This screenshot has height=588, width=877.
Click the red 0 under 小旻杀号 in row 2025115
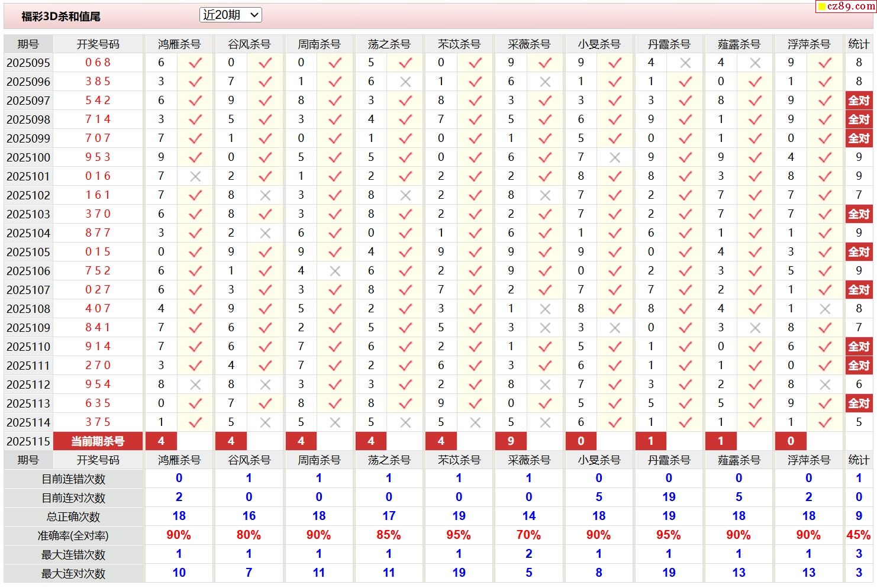(581, 441)
